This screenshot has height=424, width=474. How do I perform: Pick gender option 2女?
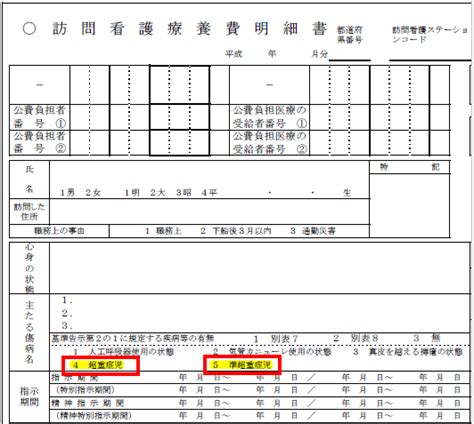click(93, 193)
